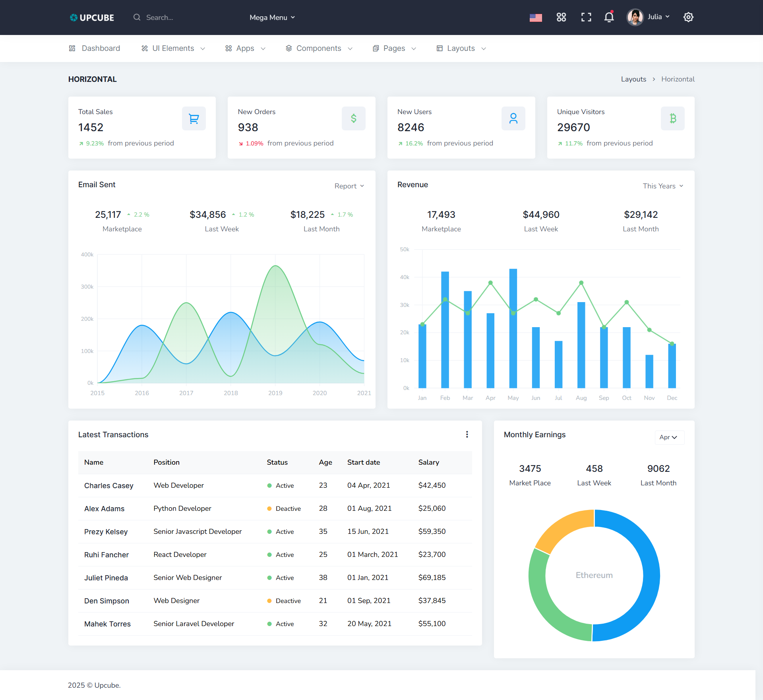Click the UPCUBE logo
This screenshot has width=763, height=700.
coord(91,17)
